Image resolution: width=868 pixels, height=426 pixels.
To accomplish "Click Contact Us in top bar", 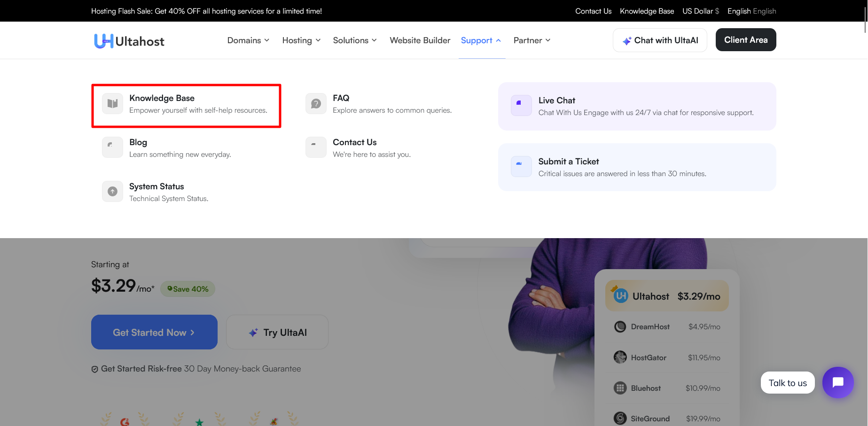I will click(593, 11).
